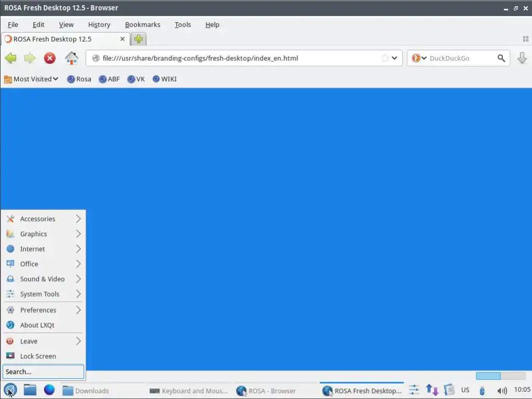Open the Bookmarks menu
Viewport: 532px width, 399px height.
click(142, 25)
